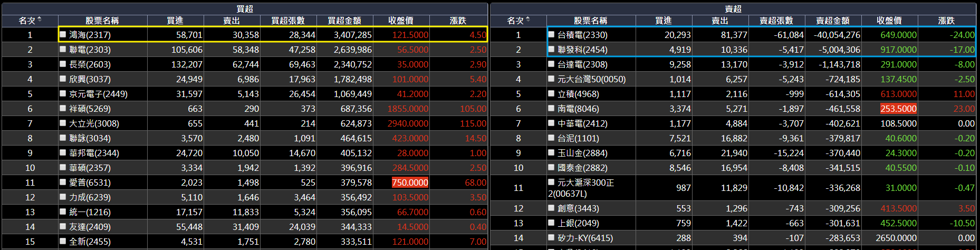The image size is (980, 250).
Task: Click highlighted closing price 750.0000
Action: click(410, 182)
